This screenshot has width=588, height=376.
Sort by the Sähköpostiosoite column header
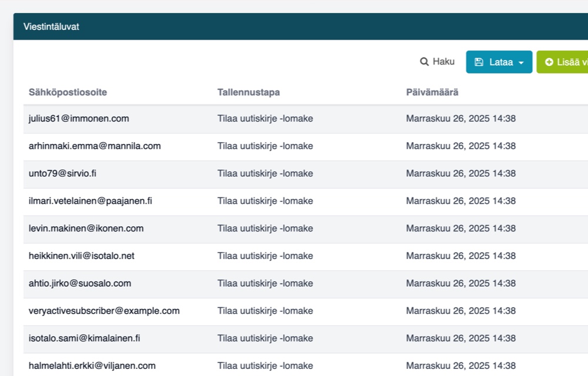coord(68,92)
